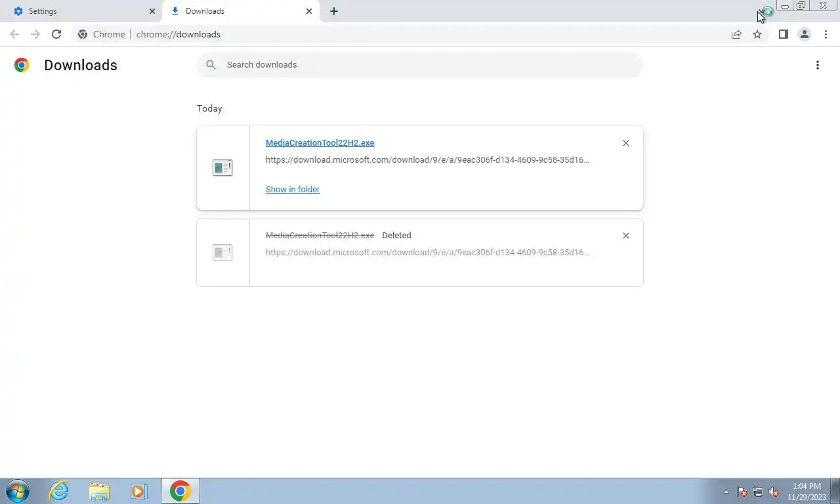Open the Chrome side panel
This screenshot has width=840, height=504.
tap(783, 34)
